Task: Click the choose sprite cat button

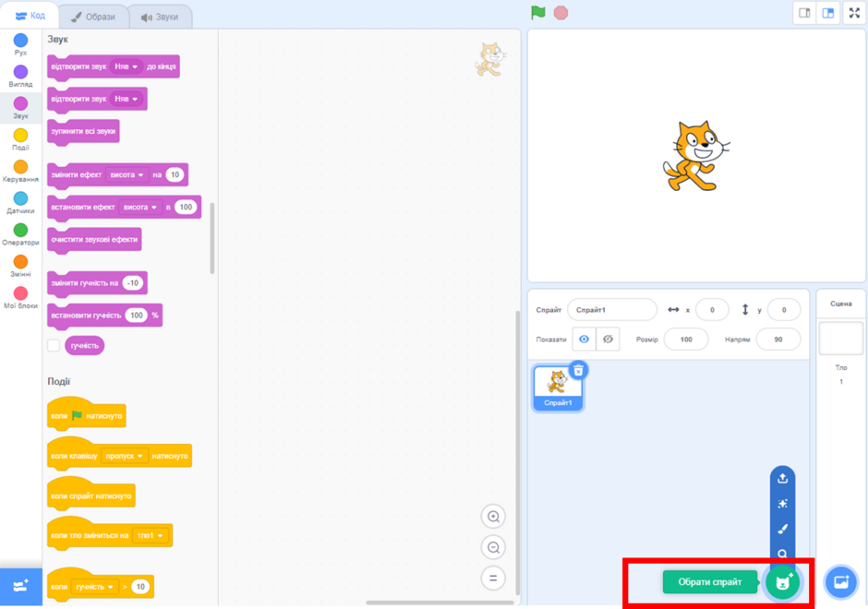Action: point(783,582)
